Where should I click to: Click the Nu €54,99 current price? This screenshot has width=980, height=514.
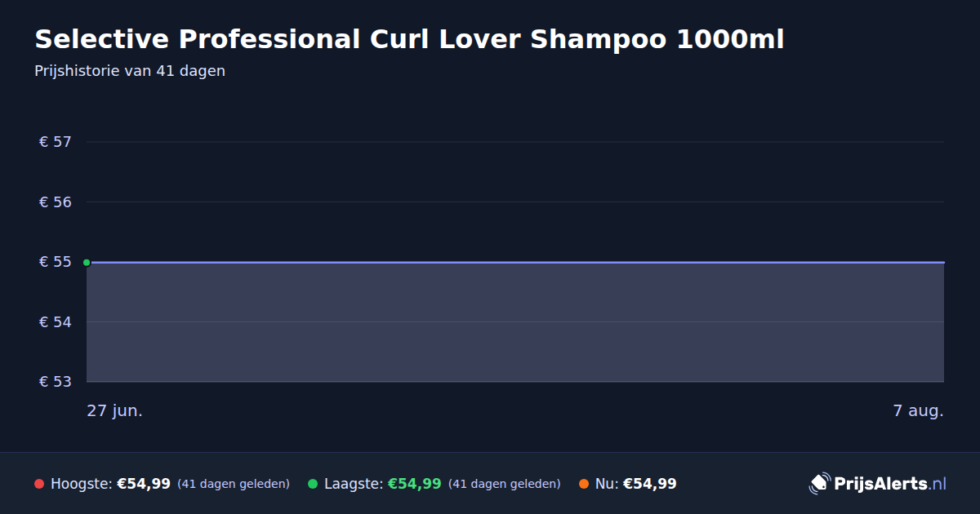(650, 484)
